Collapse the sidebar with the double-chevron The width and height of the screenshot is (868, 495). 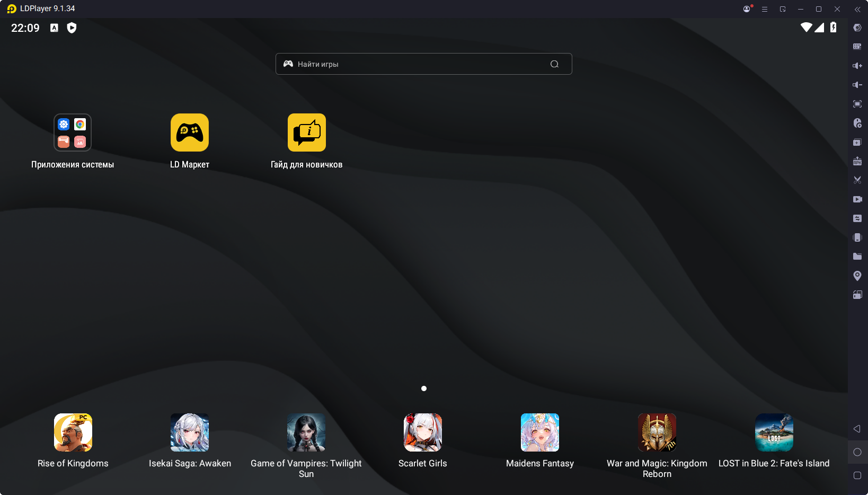click(857, 9)
